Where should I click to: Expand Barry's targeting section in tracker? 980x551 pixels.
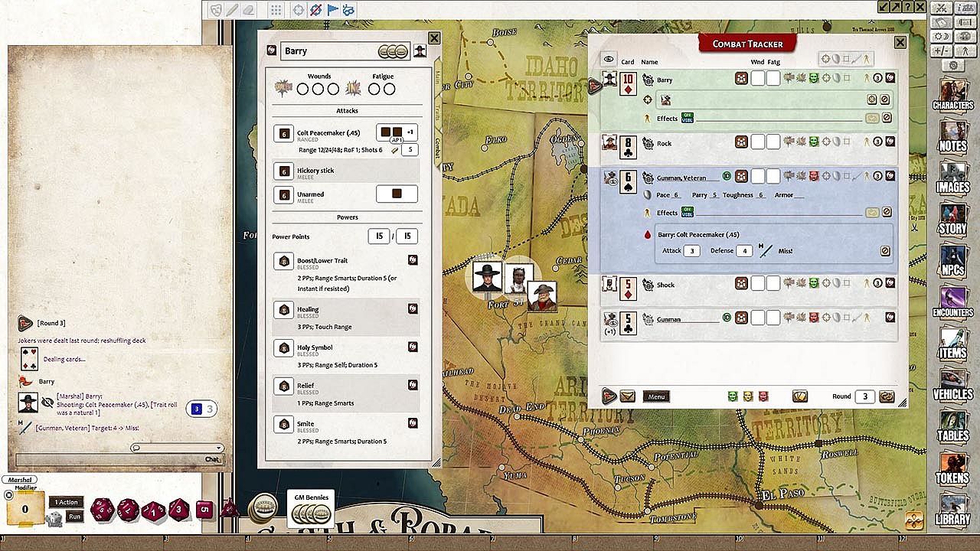point(827,78)
